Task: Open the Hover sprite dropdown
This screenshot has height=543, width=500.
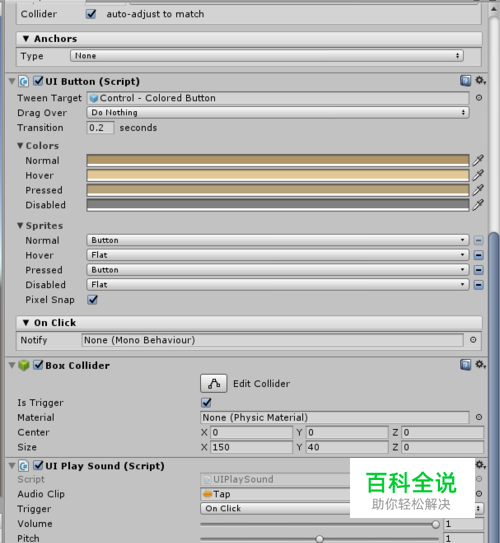Action: point(278,255)
